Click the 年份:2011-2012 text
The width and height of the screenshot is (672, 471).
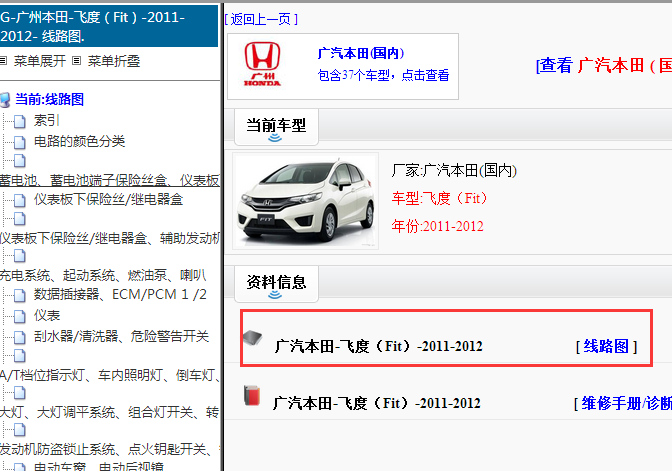(437, 226)
